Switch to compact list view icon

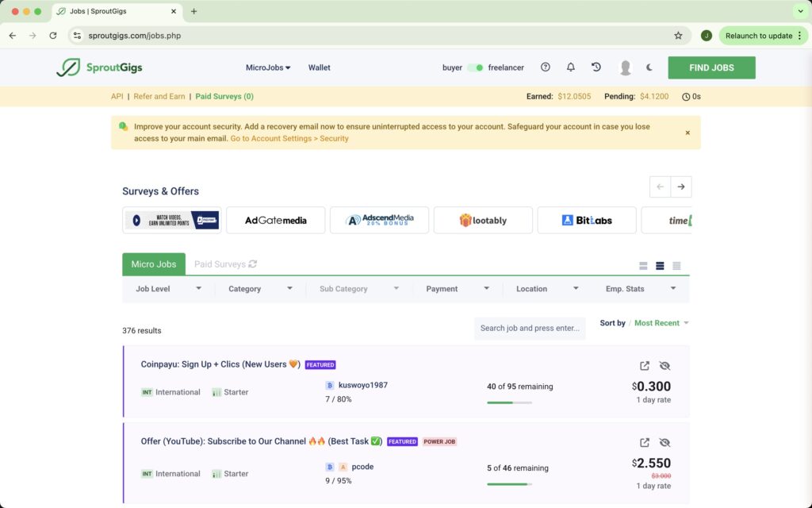click(x=676, y=265)
